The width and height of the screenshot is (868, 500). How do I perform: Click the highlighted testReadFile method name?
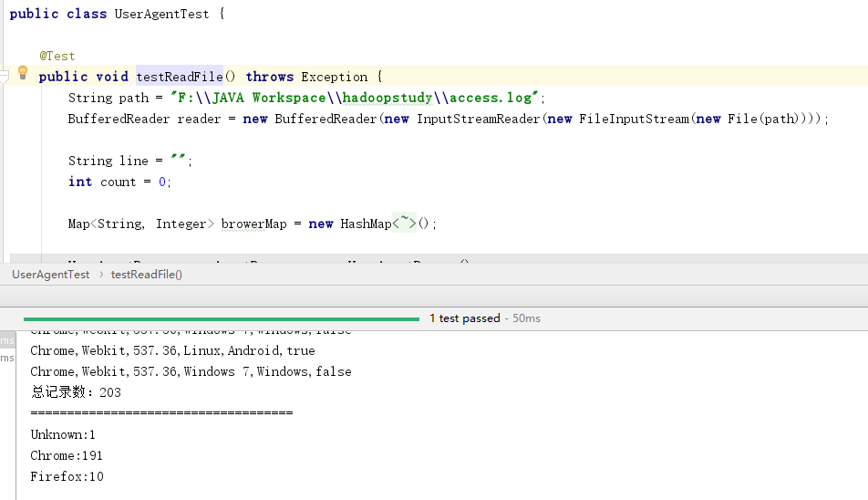click(x=179, y=77)
